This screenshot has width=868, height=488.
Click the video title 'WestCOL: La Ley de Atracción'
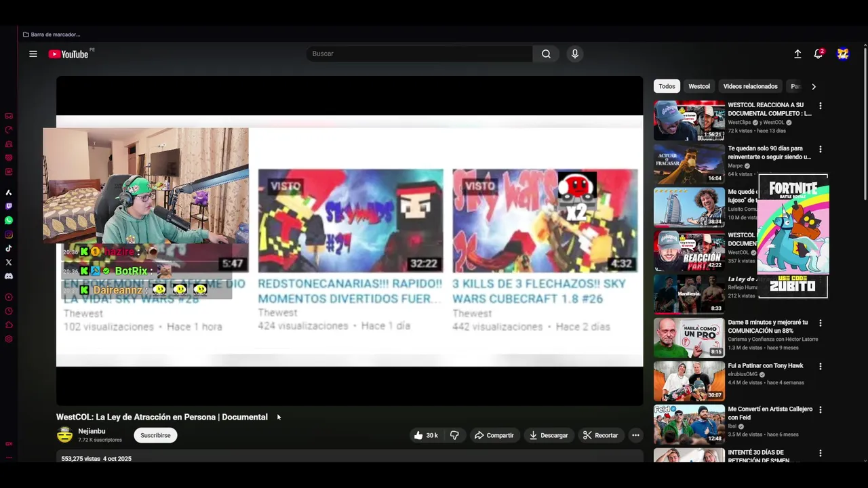tap(162, 418)
